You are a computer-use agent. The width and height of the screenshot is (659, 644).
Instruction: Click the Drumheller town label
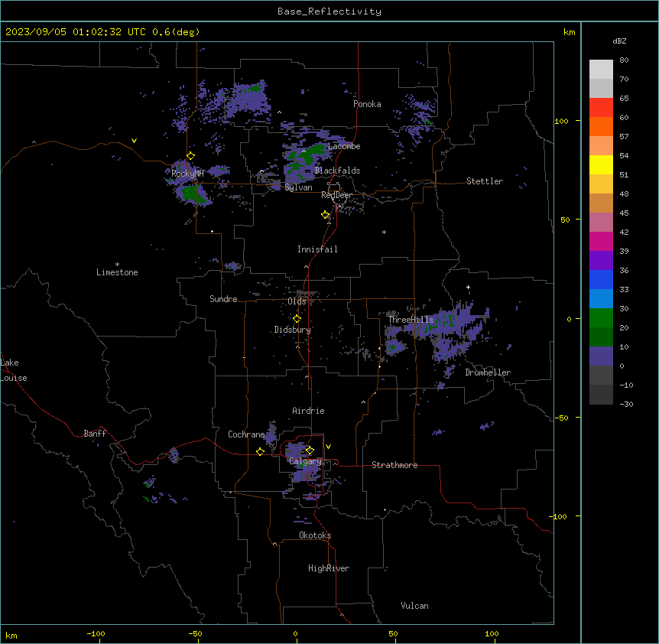[488, 372]
